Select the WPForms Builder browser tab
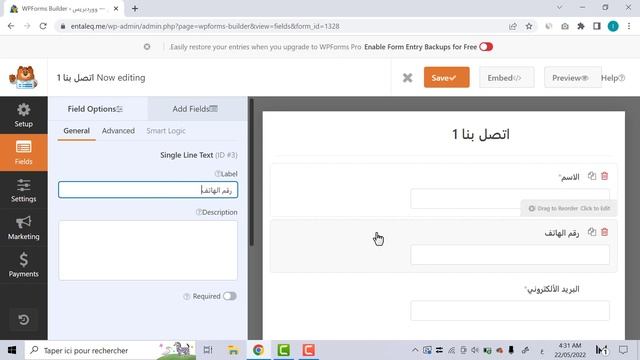 point(63,9)
